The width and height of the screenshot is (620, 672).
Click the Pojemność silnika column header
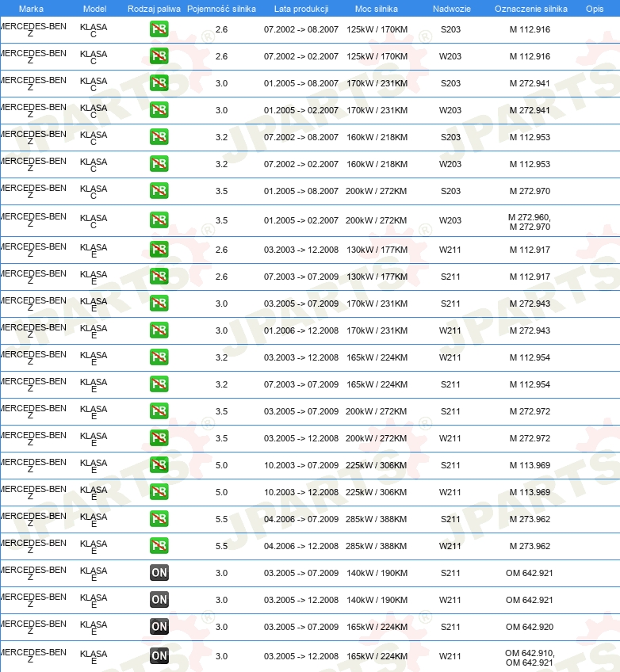221,9
